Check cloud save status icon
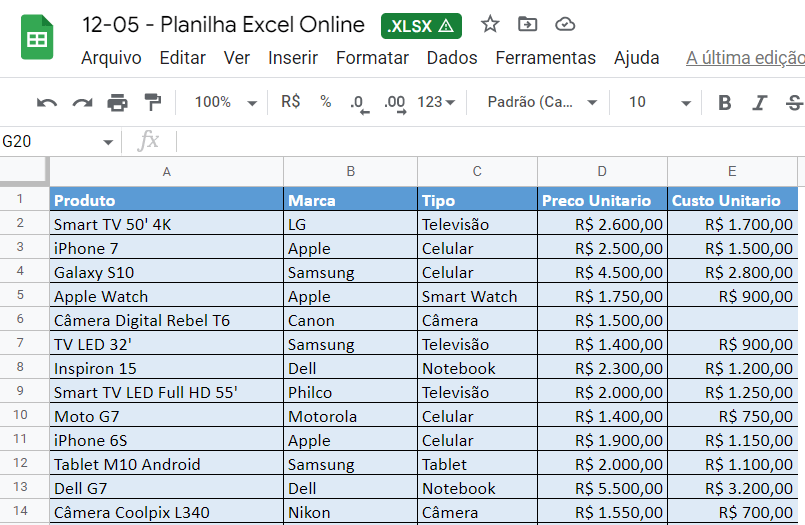The height and width of the screenshot is (525, 805). pyautogui.click(x=565, y=24)
